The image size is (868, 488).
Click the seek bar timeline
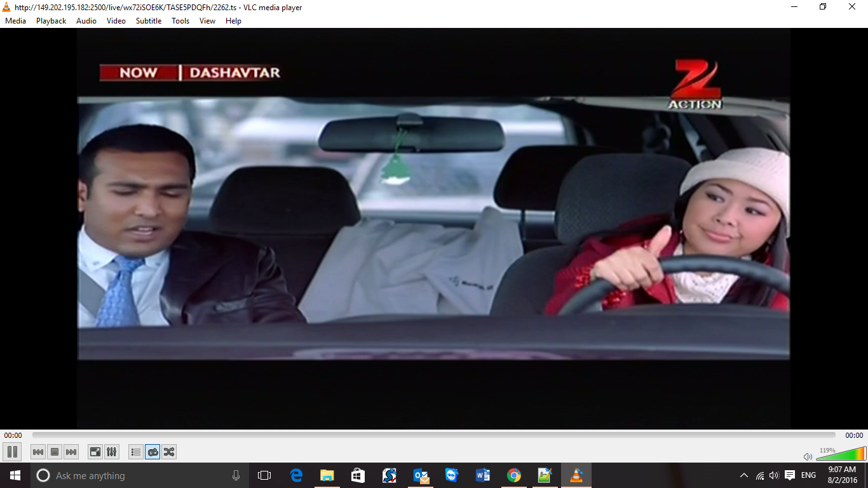point(433,435)
